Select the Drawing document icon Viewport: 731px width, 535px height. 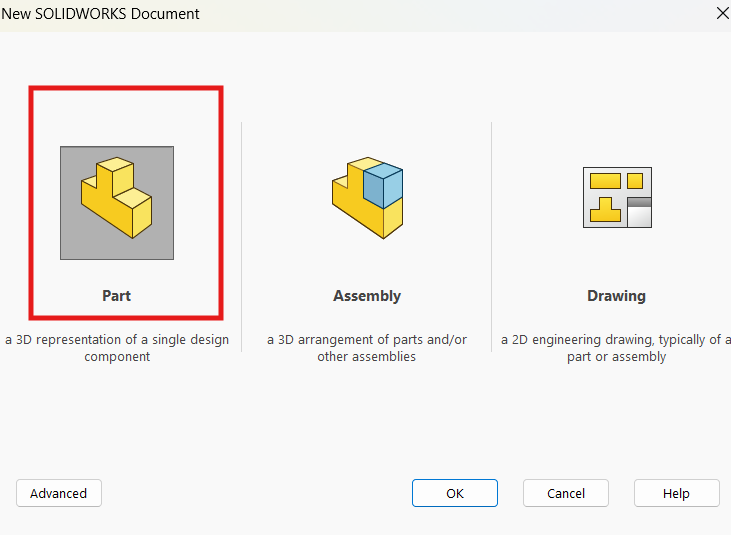pyautogui.click(x=617, y=197)
